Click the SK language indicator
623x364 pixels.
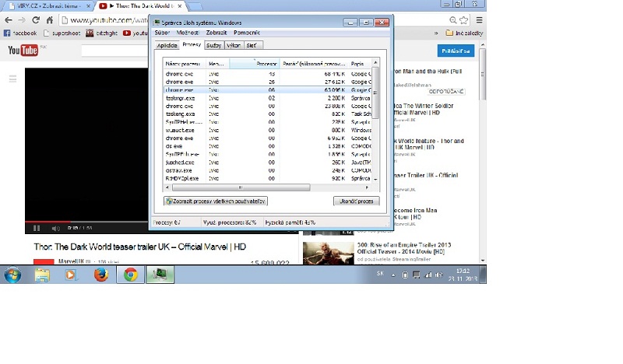[380, 274]
